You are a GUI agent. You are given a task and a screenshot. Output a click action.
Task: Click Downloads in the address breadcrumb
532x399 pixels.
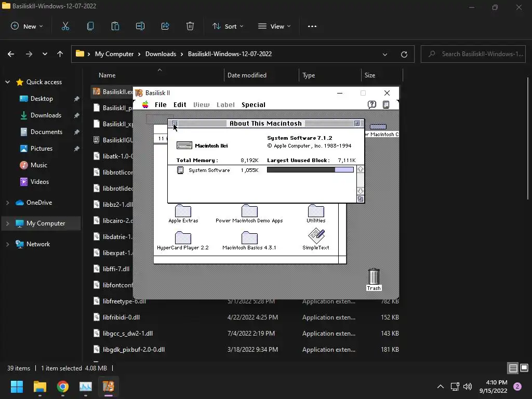pos(161,54)
